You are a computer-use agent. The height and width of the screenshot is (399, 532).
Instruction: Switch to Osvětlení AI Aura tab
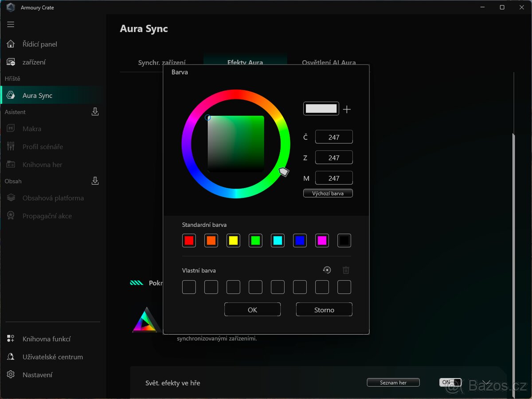click(x=329, y=63)
